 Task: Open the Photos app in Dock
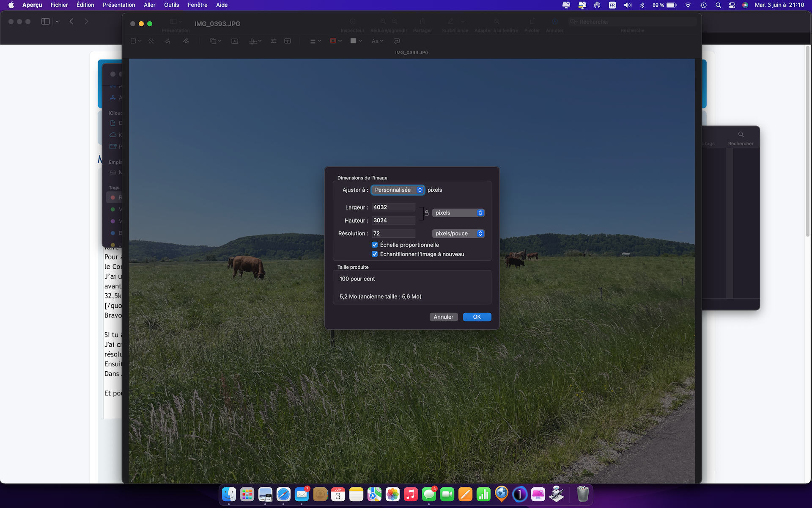point(392,494)
